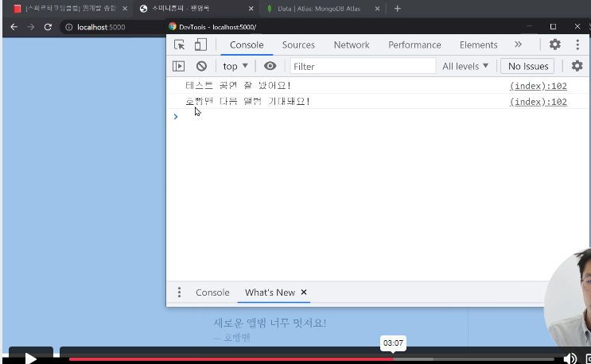Screen dimensions: 591x364
Task: Play the video
Action: click(x=31, y=358)
